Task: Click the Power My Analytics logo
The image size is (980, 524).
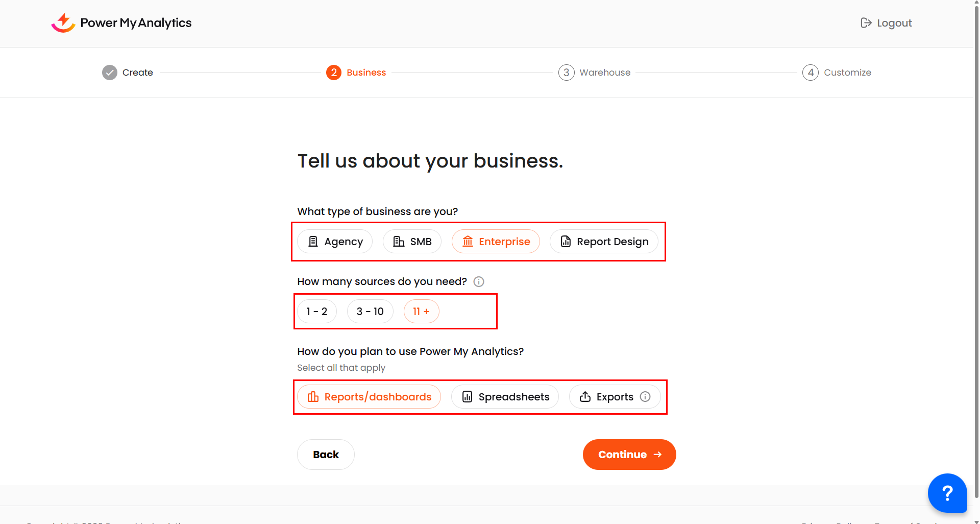Action: 121,23
